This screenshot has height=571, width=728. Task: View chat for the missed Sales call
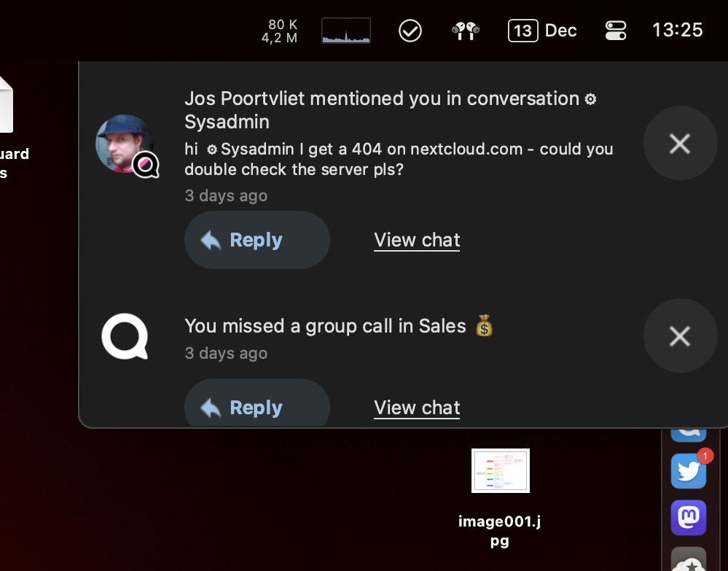[x=416, y=407]
